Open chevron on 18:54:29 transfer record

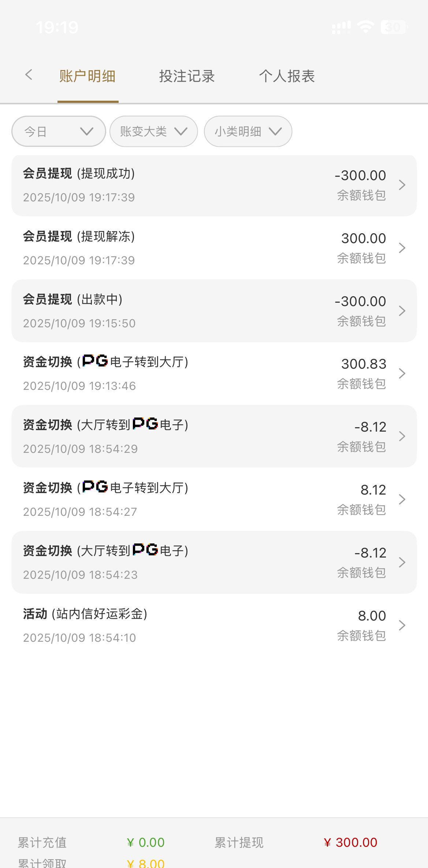402,436
